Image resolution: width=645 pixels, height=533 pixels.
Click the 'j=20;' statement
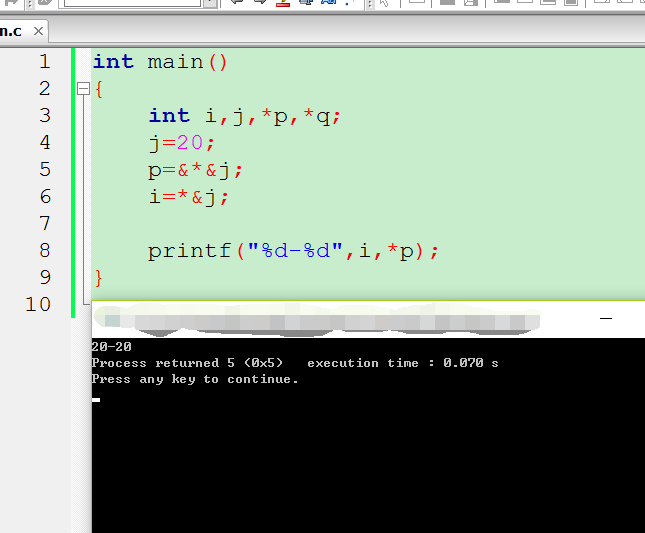pyautogui.click(x=181, y=144)
